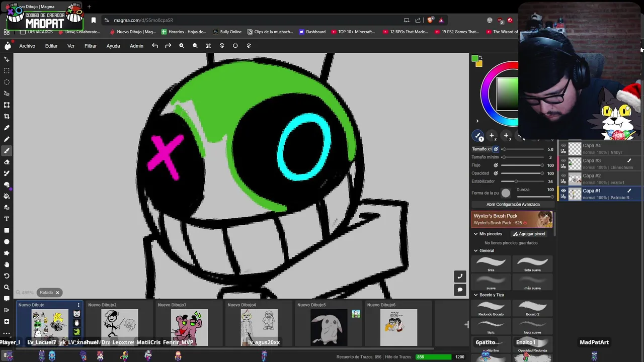Open the Dashboard bookmark
The height and width of the screenshot is (362, 644).
pos(312,32)
